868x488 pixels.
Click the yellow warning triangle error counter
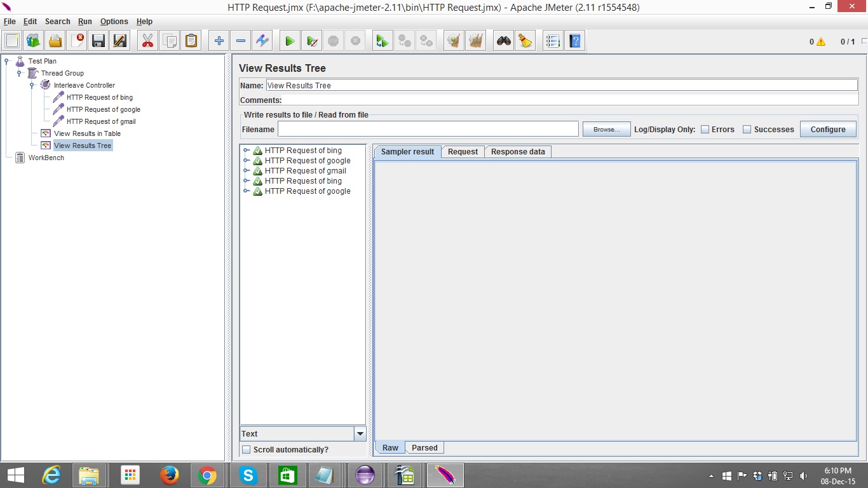[821, 42]
